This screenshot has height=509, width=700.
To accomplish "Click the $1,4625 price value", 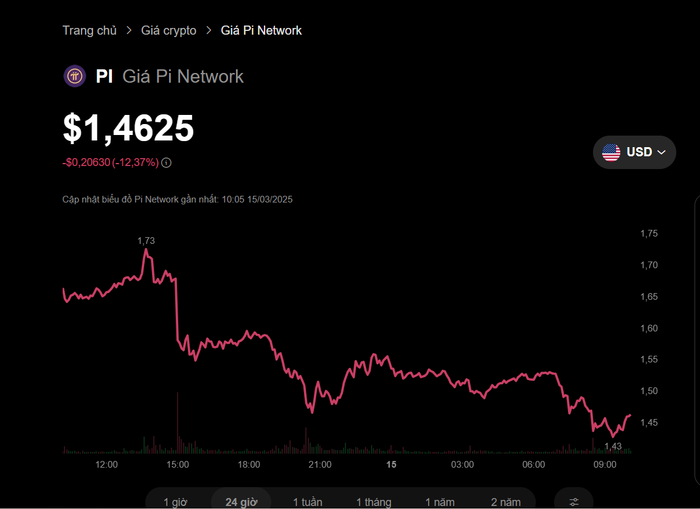I will (128, 128).
